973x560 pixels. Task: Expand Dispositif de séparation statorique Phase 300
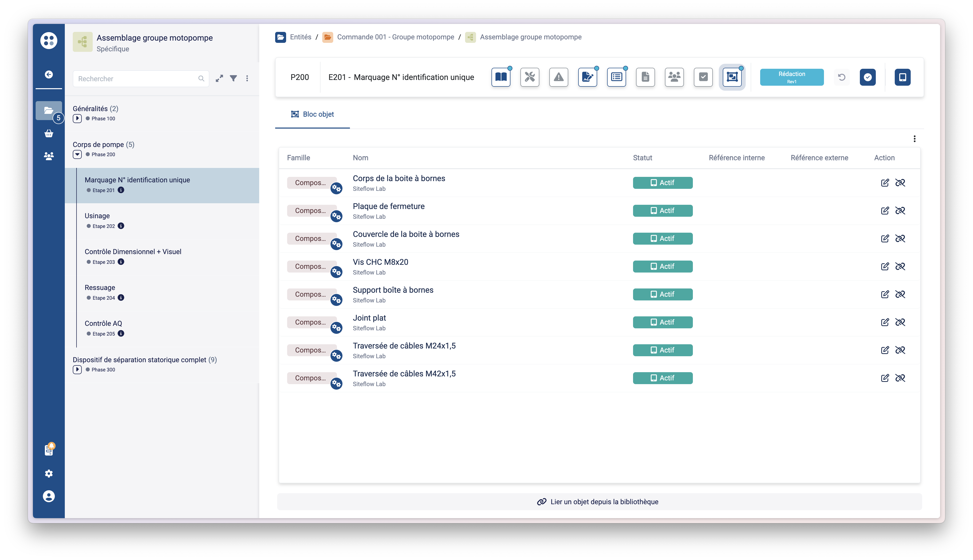77,370
